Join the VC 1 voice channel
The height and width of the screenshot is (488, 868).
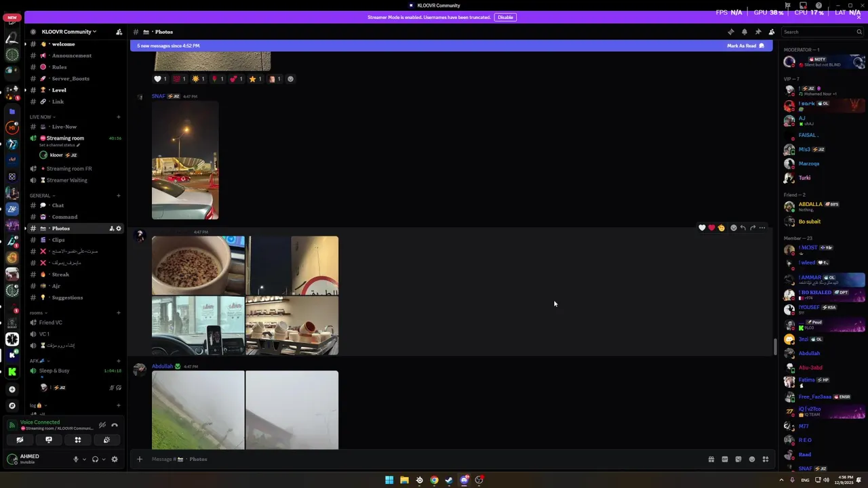coord(44,334)
